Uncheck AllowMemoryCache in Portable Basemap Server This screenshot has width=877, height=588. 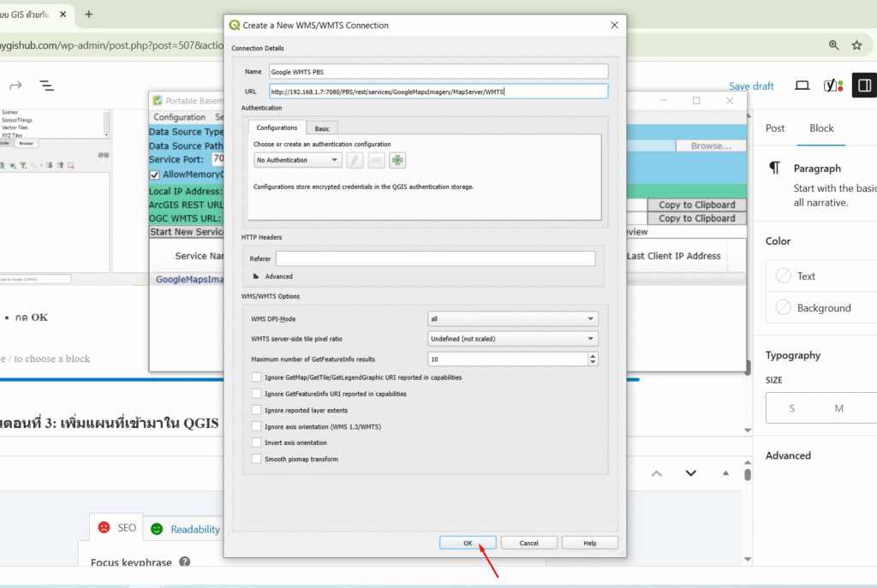coord(154,175)
